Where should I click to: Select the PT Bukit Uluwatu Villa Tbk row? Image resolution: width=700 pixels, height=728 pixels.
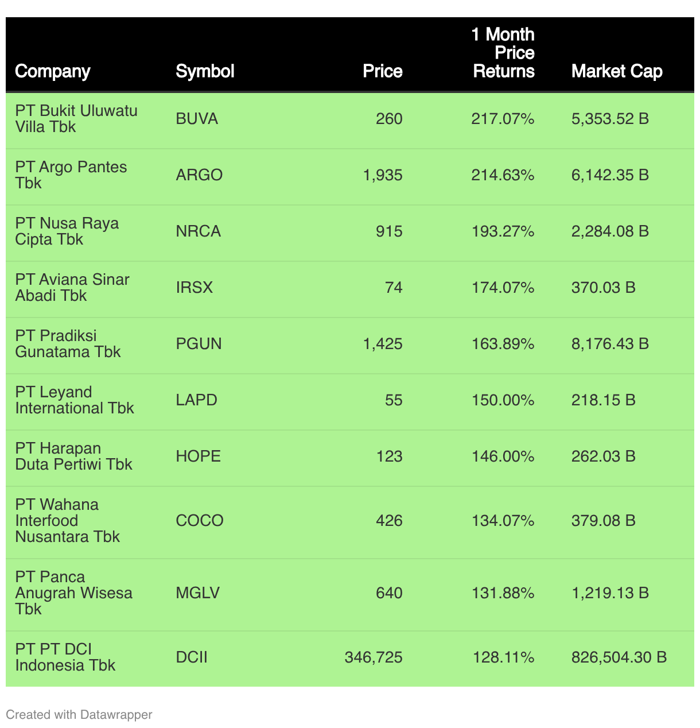tap(350, 119)
